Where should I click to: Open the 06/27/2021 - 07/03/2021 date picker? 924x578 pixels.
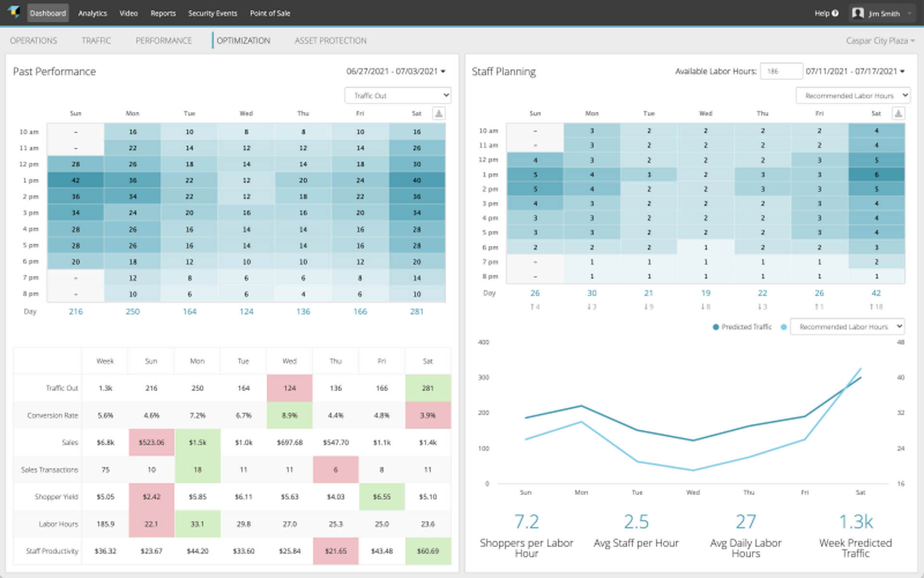click(395, 71)
